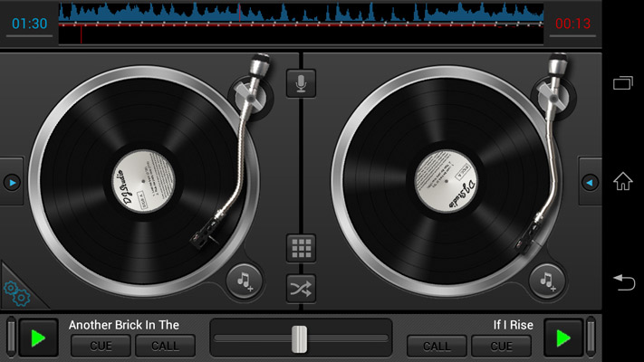Toggle the shuffle automix icon

[x=301, y=288]
